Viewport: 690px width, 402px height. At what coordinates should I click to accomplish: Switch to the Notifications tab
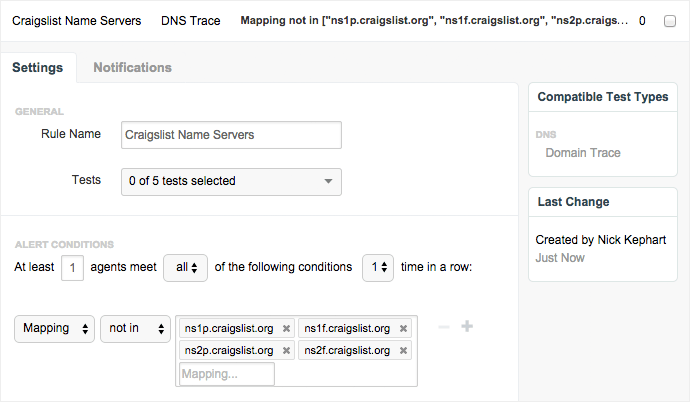point(132,67)
